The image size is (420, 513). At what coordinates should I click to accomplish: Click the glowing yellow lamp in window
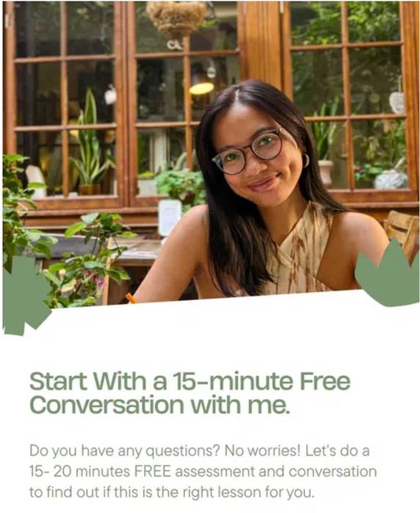point(201,88)
